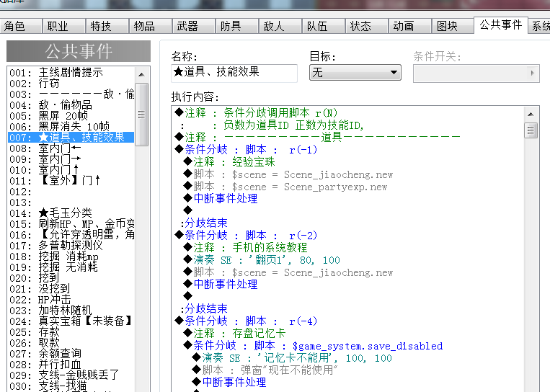Select event 011: 【室外】门↑

click(71, 181)
